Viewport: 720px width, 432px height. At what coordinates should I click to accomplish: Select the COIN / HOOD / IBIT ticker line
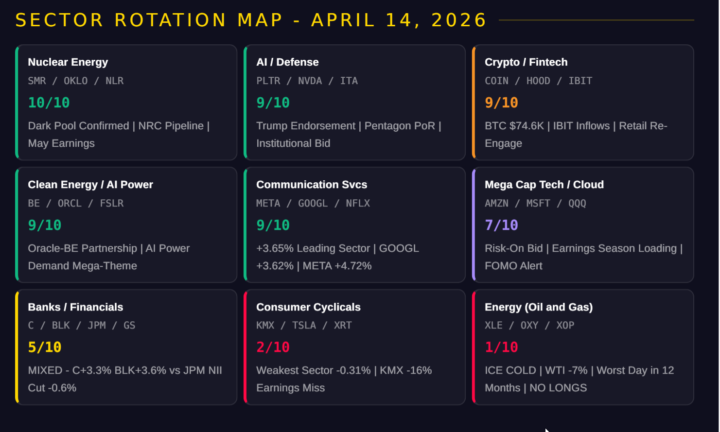click(x=538, y=81)
